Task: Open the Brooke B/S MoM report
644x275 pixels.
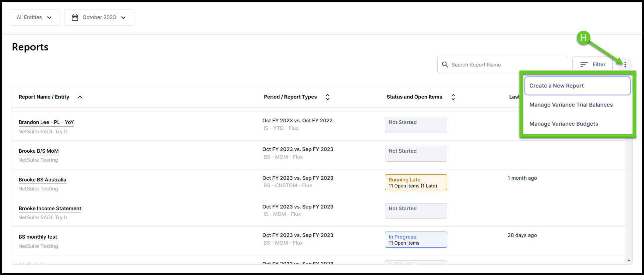Action: click(39, 151)
